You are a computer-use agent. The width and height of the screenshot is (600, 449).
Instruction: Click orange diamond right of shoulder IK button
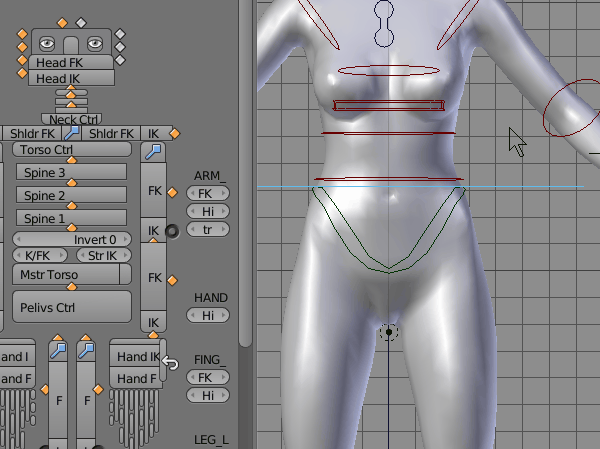pos(174,134)
